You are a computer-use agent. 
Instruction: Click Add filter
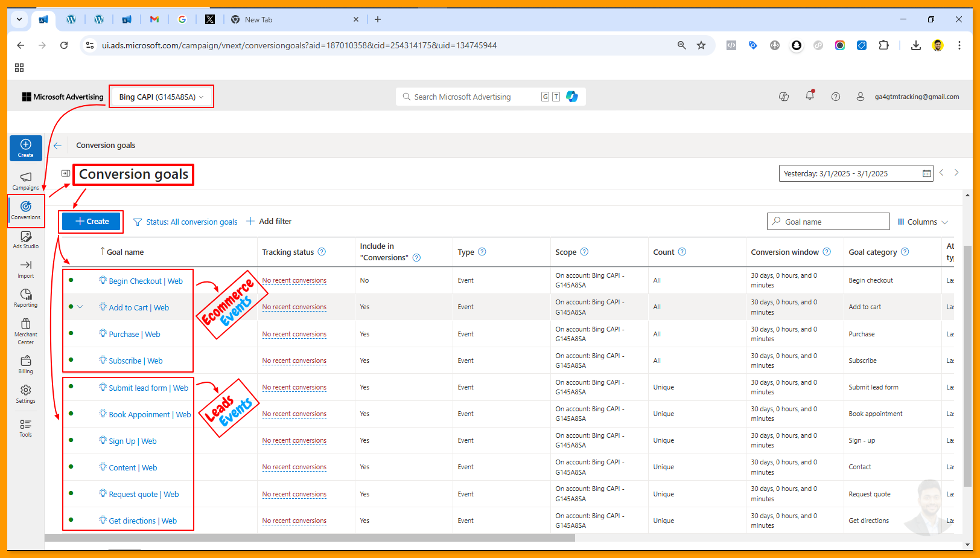[269, 222]
